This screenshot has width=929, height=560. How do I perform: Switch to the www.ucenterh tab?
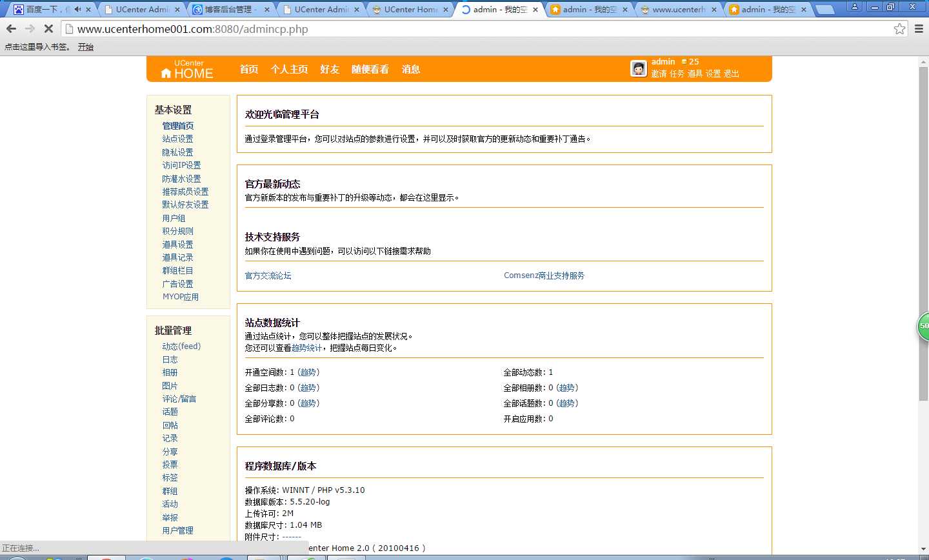click(x=677, y=10)
